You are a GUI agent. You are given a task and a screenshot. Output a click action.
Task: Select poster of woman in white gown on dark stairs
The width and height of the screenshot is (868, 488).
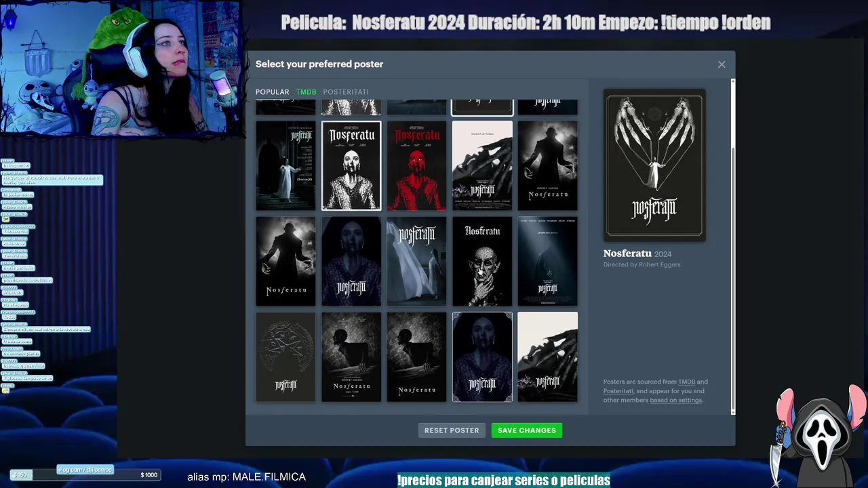click(x=285, y=166)
